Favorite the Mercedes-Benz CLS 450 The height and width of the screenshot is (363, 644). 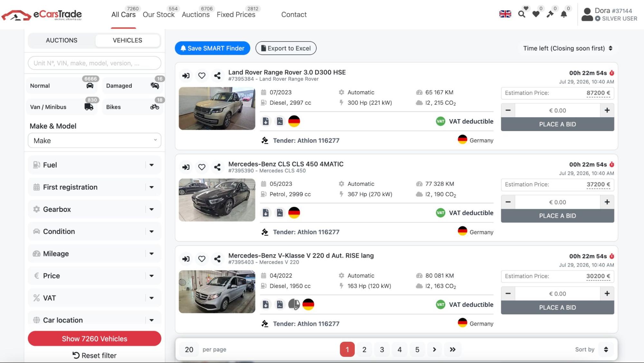pyautogui.click(x=202, y=167)
